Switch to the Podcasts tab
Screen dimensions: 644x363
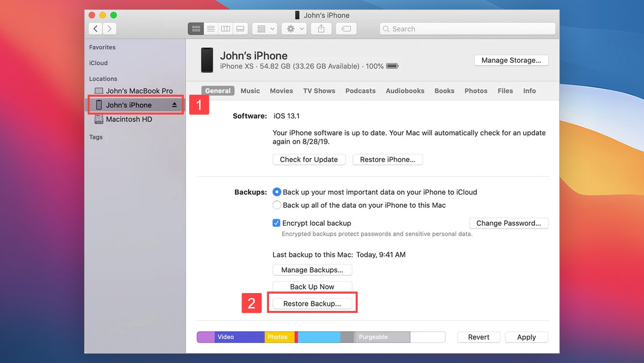point(360,91)
